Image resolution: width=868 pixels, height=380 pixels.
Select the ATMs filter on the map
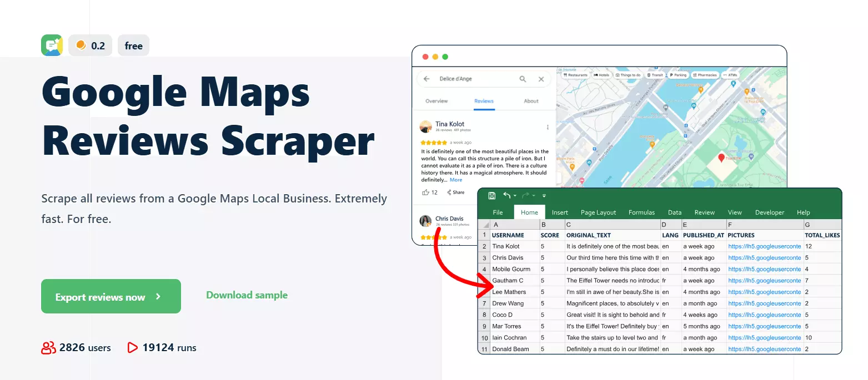(731, 75)
